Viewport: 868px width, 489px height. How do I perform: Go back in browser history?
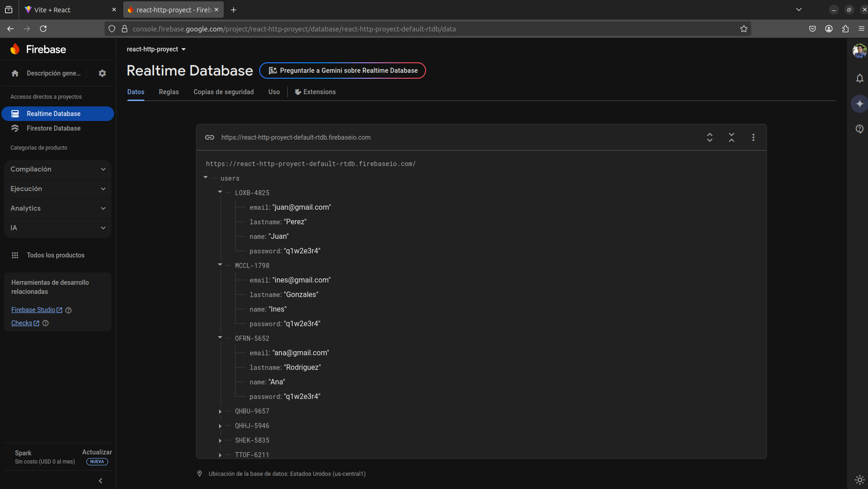tap(10, 29)
